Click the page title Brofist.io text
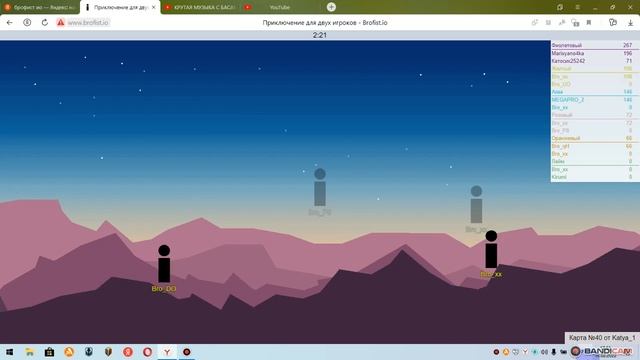Viewport: 640px width, 360px height. (x=325, y=23)
